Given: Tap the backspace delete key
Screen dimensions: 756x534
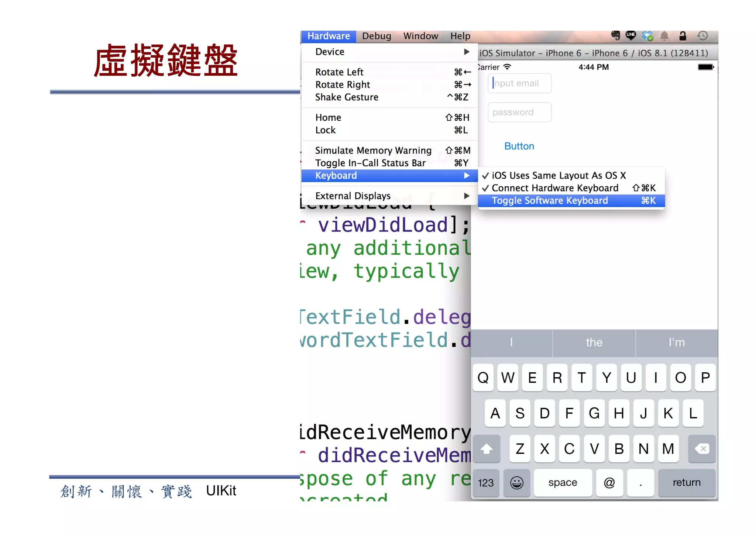Looking at the screenshot, I should coord(702,449).
